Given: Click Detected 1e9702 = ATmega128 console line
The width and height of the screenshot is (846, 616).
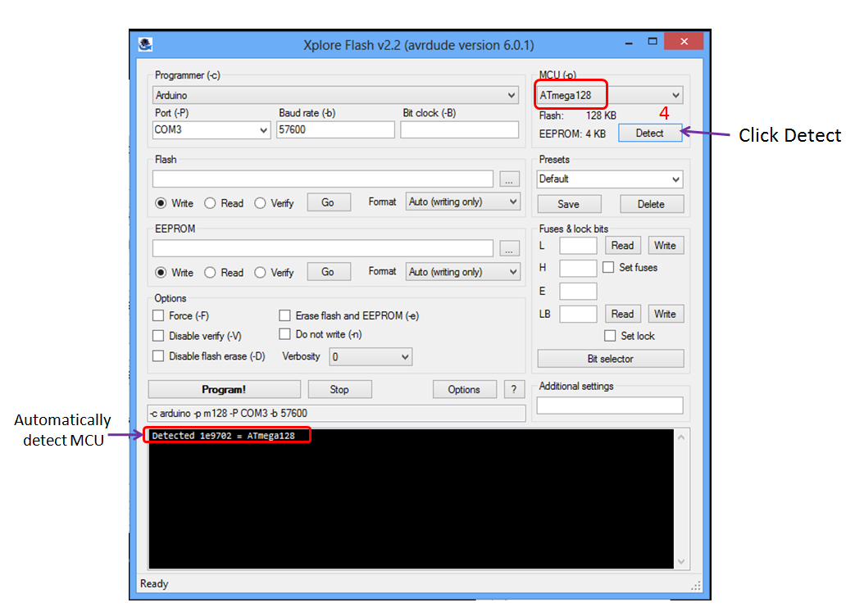Looking at the screenshot, I should (x=223, y=436).
